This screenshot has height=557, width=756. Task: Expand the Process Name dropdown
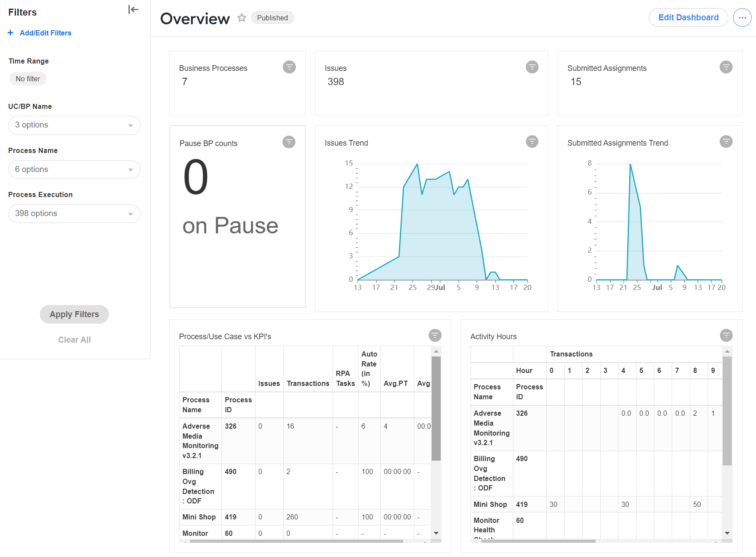click(74, 169)
